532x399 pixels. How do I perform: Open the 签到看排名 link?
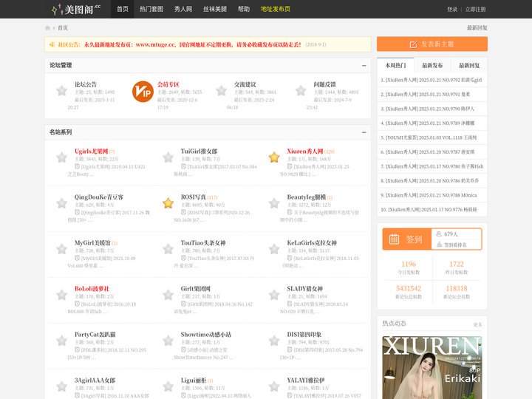[455, 245]
